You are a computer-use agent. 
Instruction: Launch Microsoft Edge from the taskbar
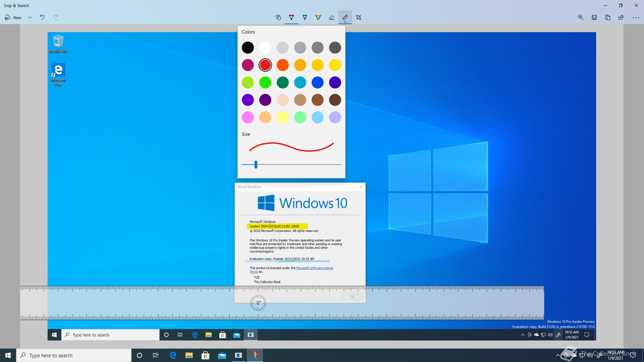[x=173, y=355]
